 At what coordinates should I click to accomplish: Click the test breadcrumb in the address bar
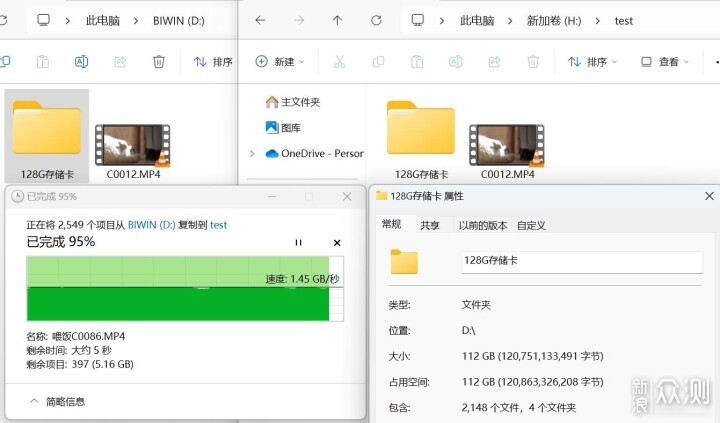click(x=624, y=21)
